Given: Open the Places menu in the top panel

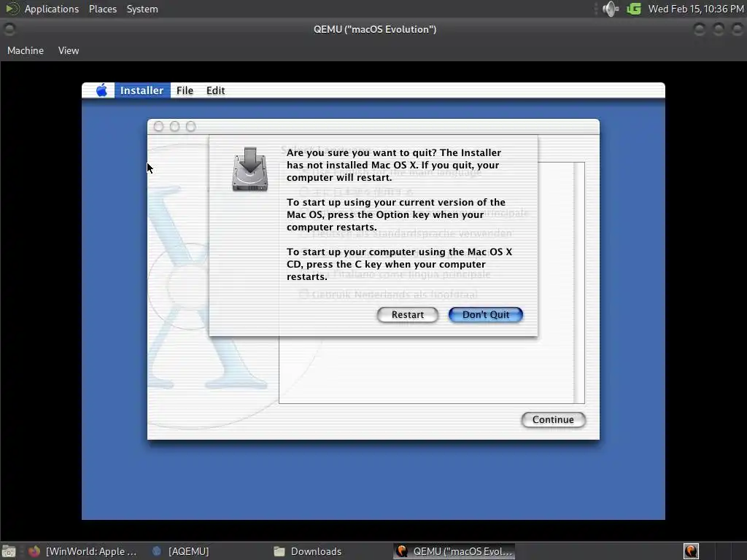Looking at the screenshot, I should [102, 9].
